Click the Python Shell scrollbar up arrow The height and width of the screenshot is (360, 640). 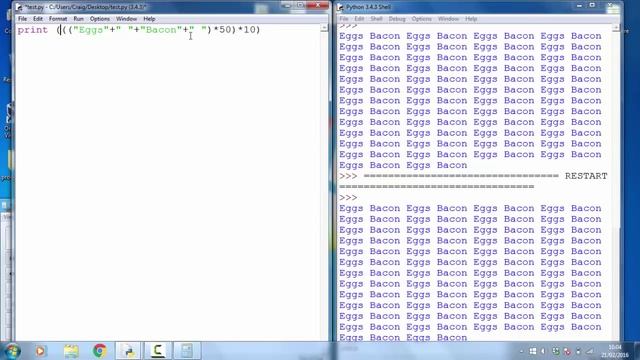[x=616, y=28]
